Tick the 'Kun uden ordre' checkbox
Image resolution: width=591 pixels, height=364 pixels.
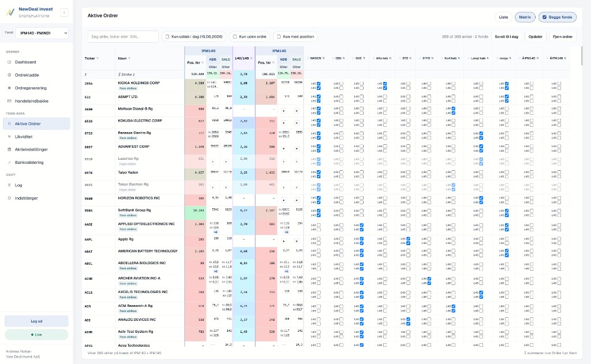coord(235,37)
